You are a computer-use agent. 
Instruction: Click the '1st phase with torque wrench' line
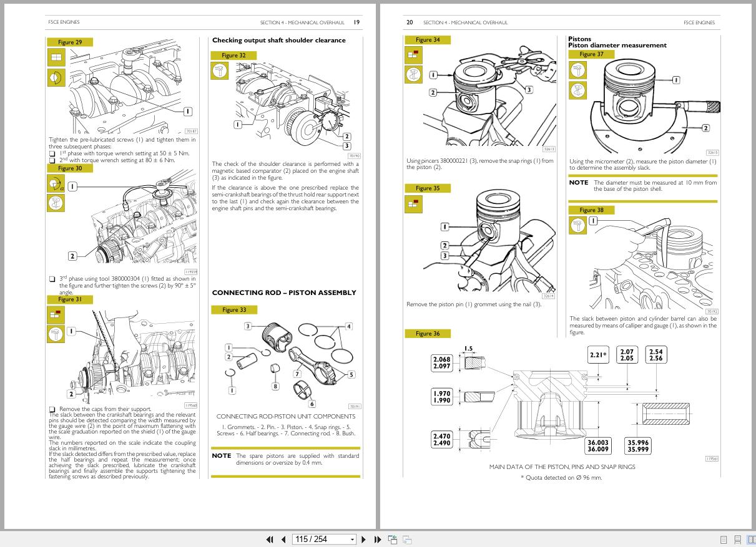click(x=124, y=153)
